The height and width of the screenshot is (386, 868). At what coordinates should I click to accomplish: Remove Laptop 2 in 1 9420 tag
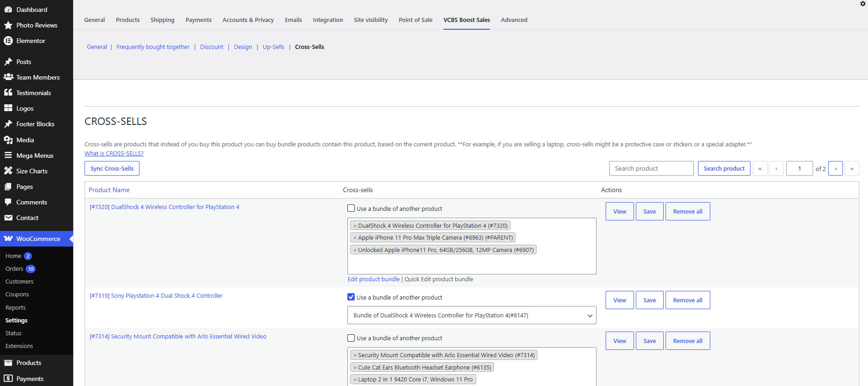point(355,380)
